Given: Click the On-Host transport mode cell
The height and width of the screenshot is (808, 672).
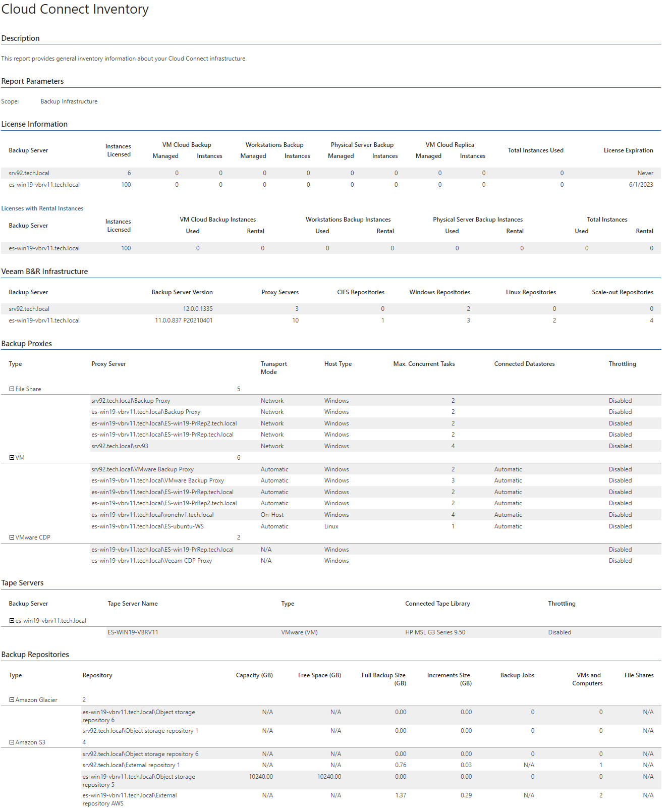Looking at the screenshot, I should coord(272,515).
